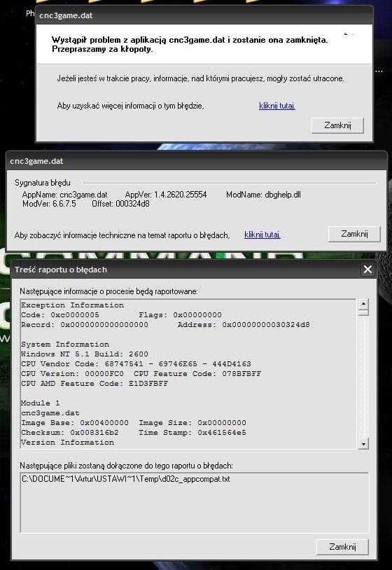Click the 'Sygnatura błędu' group label

[x=43, y=183]
